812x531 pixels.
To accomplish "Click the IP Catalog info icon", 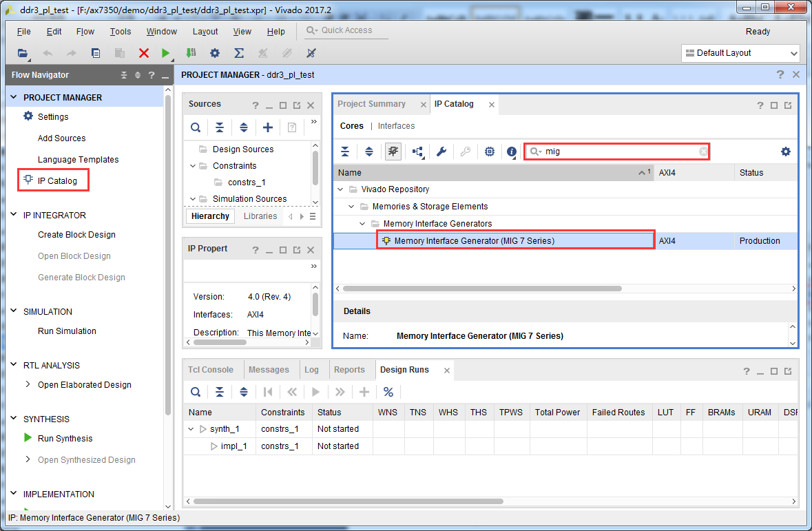I will [512, 152].
